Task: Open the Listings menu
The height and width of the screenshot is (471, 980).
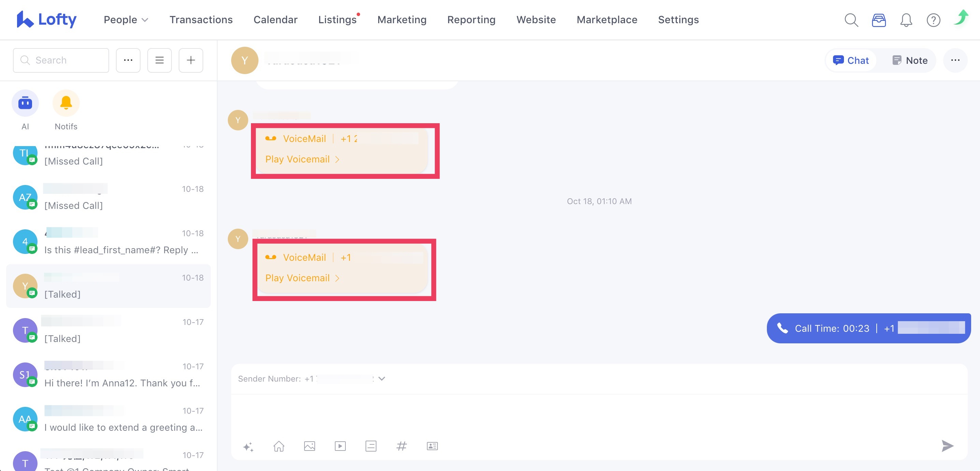Action: pos(338,19)
